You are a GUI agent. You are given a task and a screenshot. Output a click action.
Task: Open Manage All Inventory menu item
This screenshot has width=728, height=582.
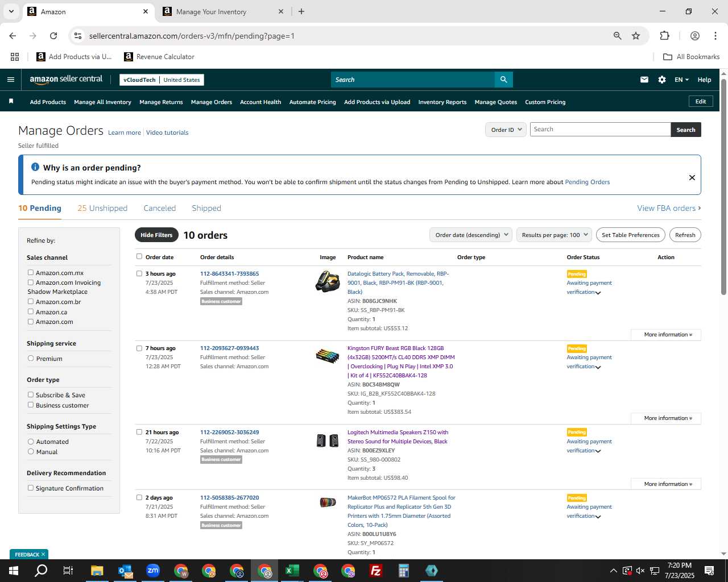[102, 102]
